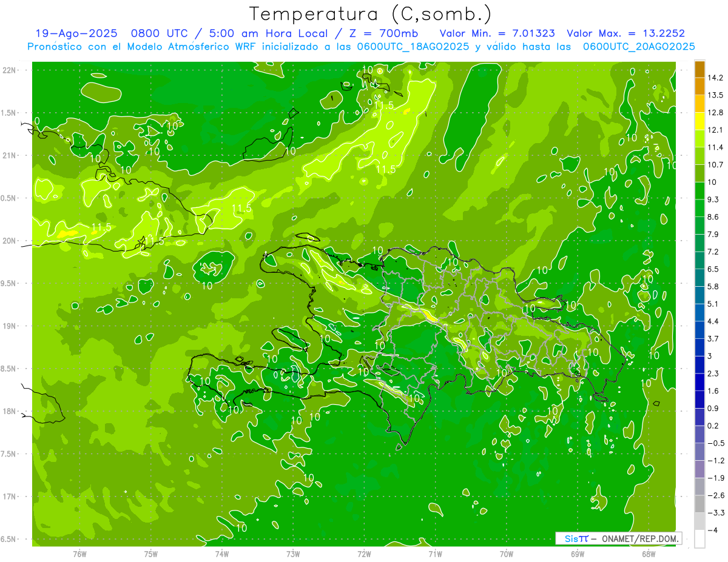The image size is (728, 562).
Task: Click the '69W' longitude axis label
Action: pos(578,554)
